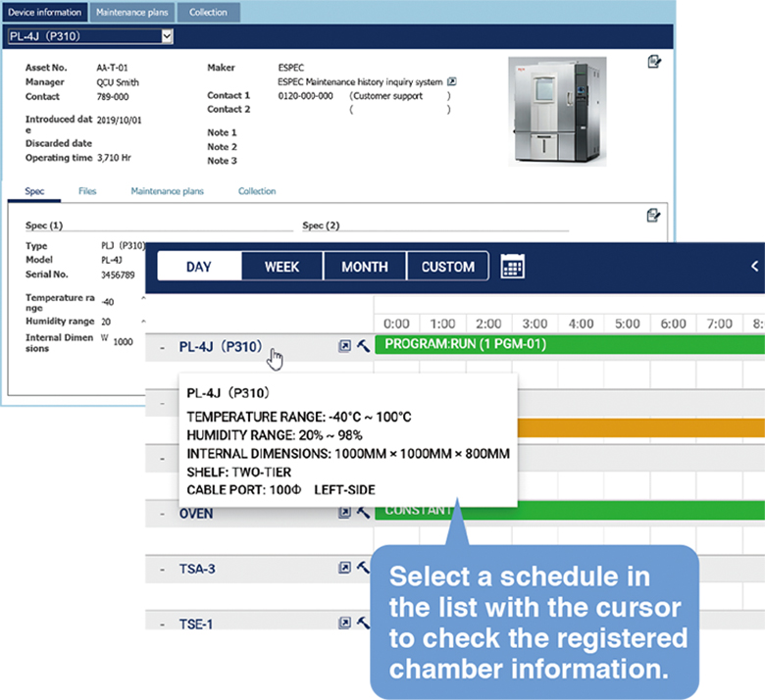Switch the schedule to MONTH view
The height and width of the screenshot is (700, 765).
[365, 267]
